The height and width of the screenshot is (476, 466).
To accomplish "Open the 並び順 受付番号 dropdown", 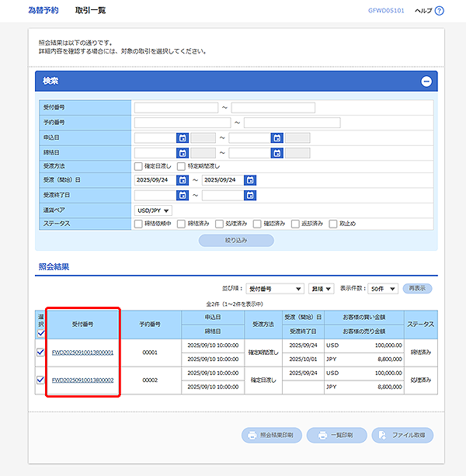I will (x=275, y=289).
